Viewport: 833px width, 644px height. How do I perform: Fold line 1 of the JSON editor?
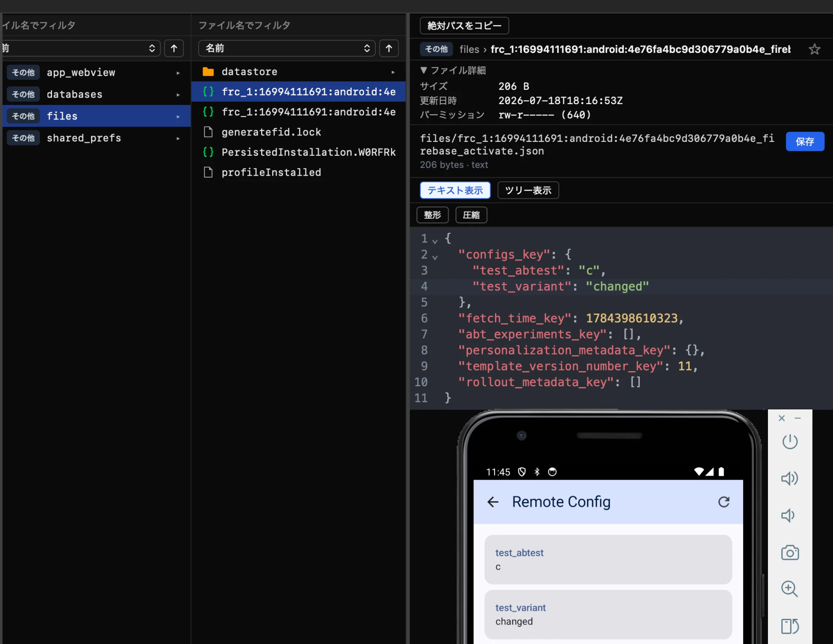435,241
